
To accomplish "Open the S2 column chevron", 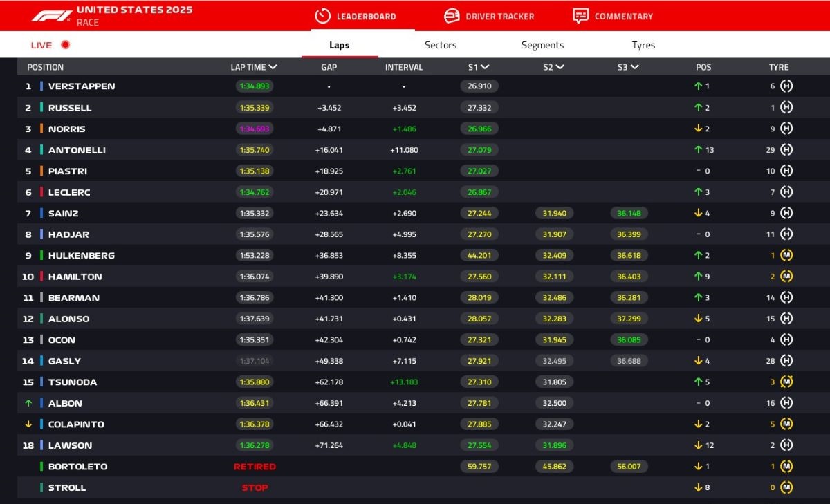I will tap(560, 67).
